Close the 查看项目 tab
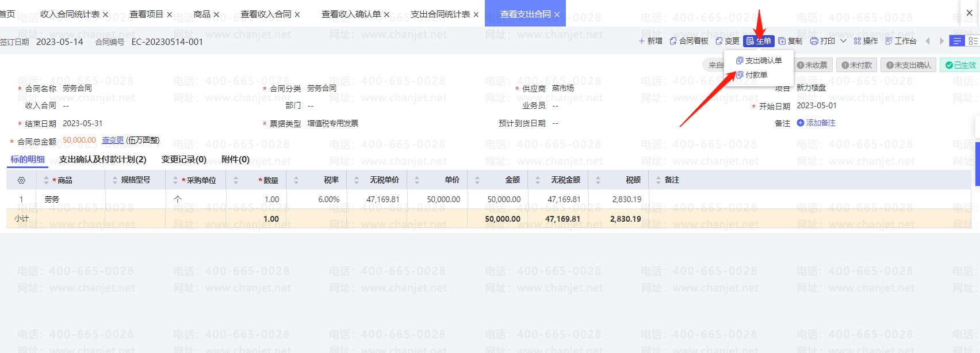Image resolution: width=980 pixels, height=353 pixels. click(x=169, y=14)
